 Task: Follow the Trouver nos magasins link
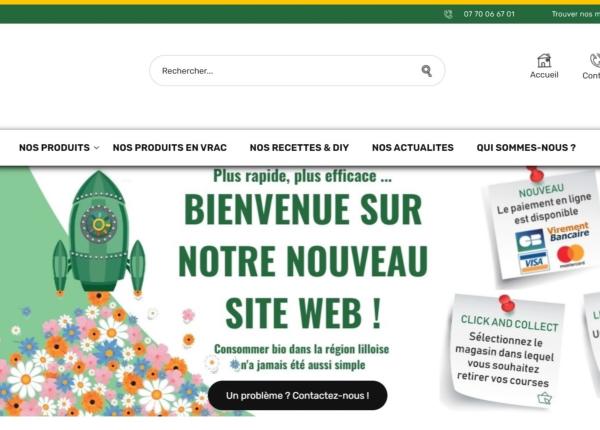pyautogui.click(x=576, y=14)
